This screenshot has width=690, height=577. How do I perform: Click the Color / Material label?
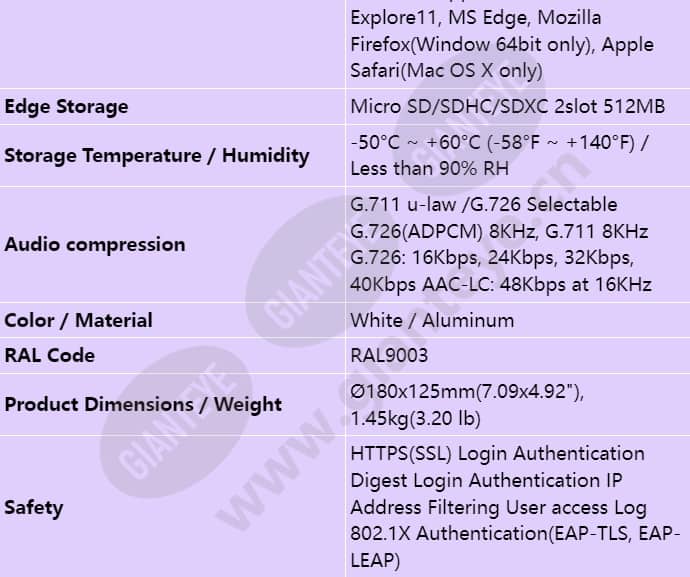78,320
